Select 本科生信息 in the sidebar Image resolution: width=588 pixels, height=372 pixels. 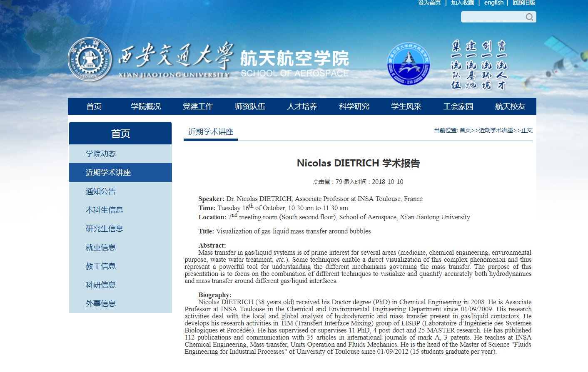(x=120, y=210)
